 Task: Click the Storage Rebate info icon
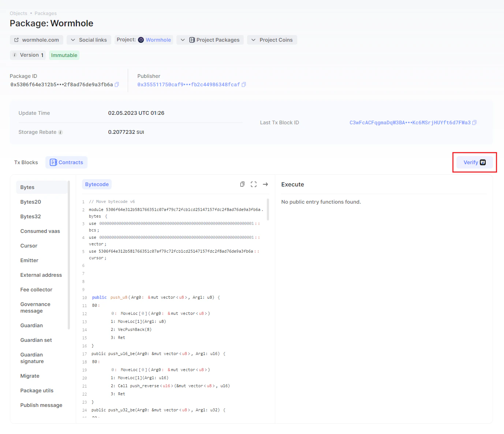click(x=60, y=132)
